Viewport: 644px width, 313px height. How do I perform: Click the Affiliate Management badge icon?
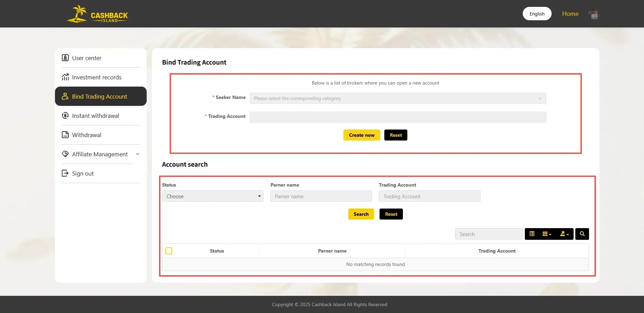[x=65, y=154]
